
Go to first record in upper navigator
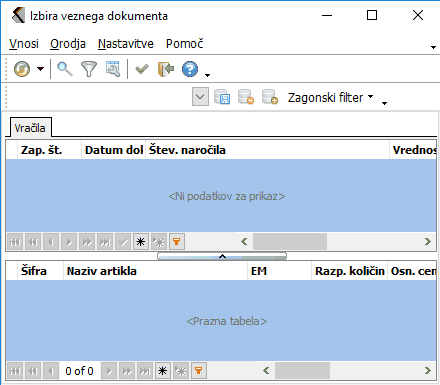(15, 241)
